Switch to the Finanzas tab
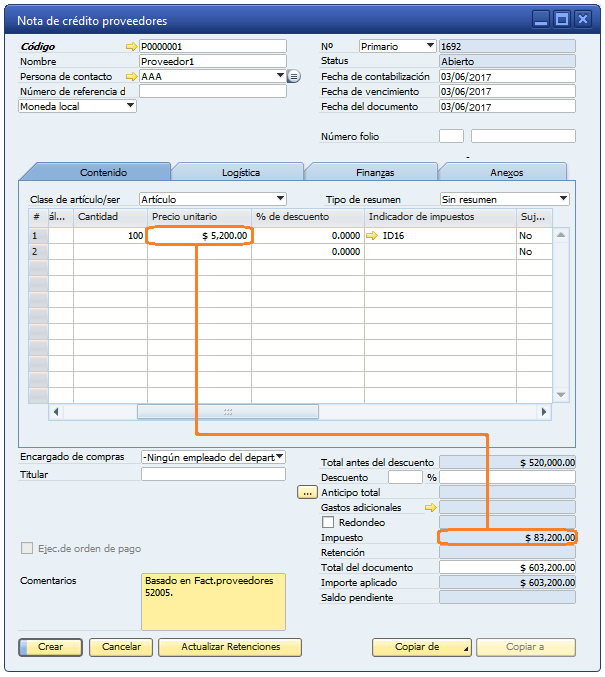The height and width of the screenshot is (677, 605). [x=374, y=172]
